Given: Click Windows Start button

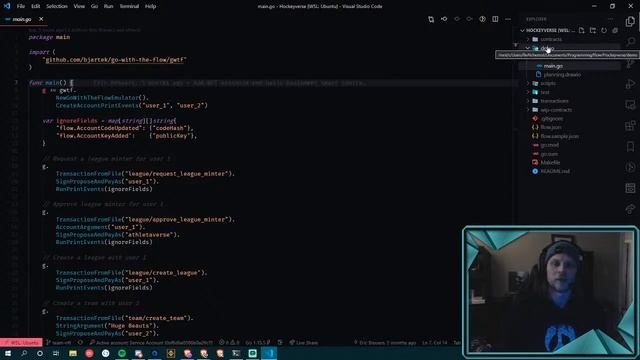Looking at the screenshot, I should pyautogui.click(x=8, y=353).
